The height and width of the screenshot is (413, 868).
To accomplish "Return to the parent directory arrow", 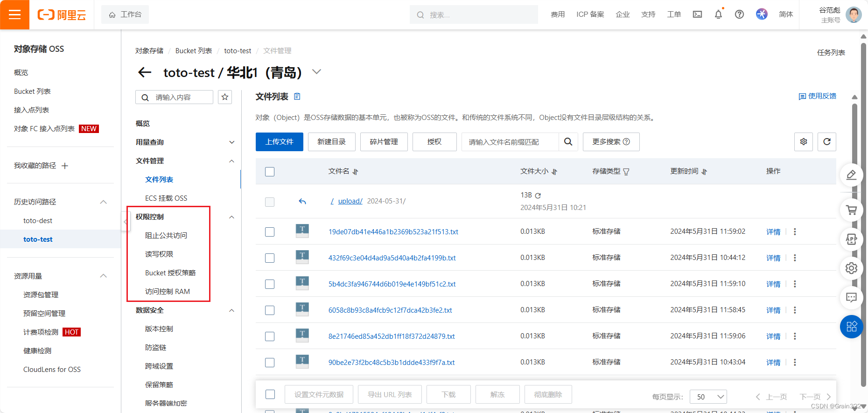I will [x=302, y=202].
